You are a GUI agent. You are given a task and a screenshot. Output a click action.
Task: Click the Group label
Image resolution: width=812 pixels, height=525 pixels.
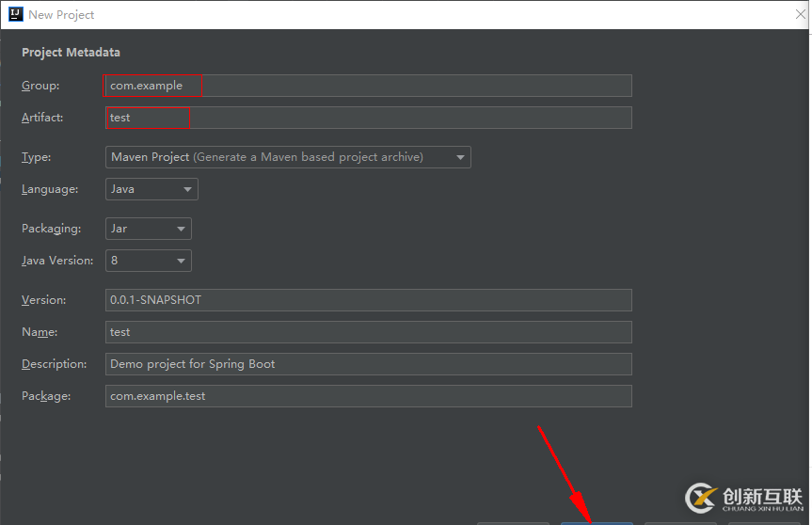coord(40,86)
